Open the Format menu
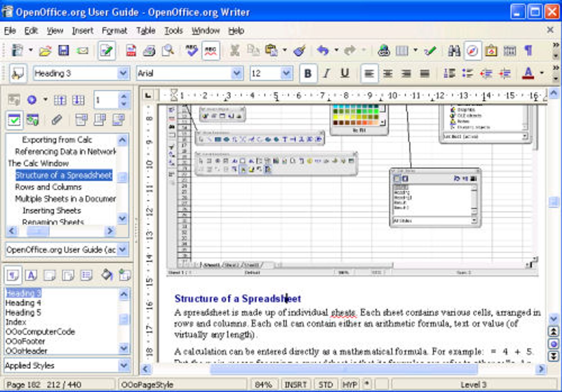Image resolution: width=562 pixels, height=392 pixels. click(x=114, y=31)
